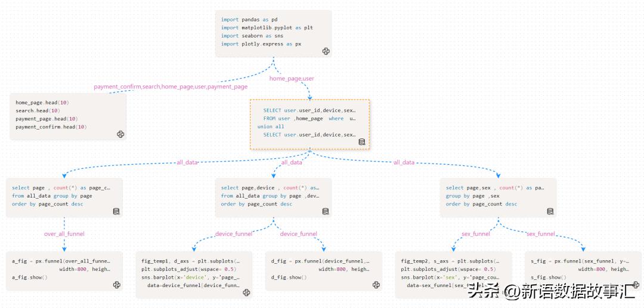Click the 'select page,sex , count(*) as pa…' line
Screen dimensions: 644x308
[x=495, y=188]
